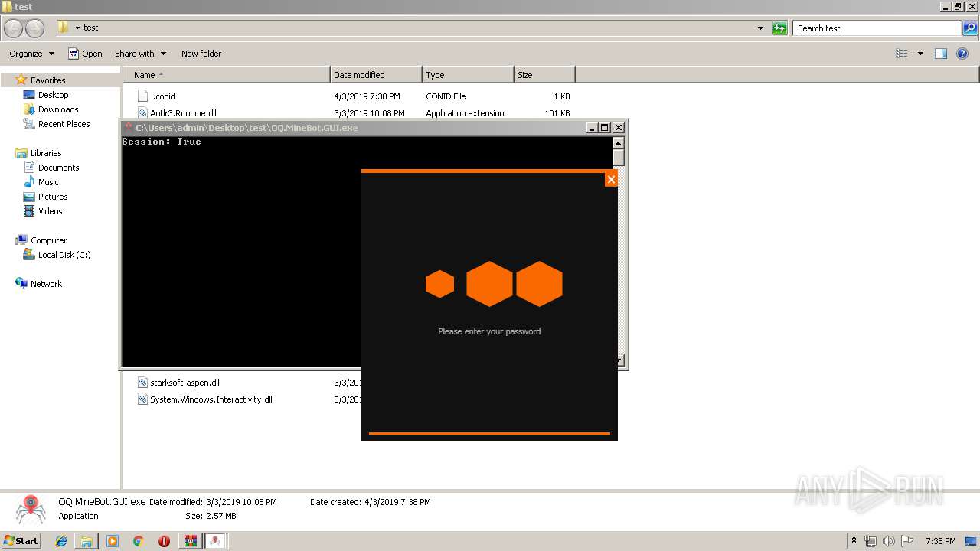
Task: Open Local Disk (C:)
Action: pos(64,255)
